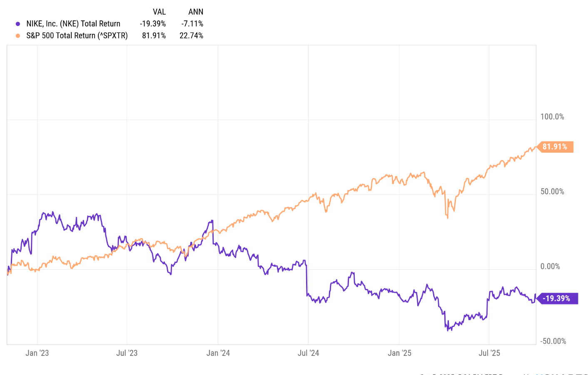Click the Jan '25 x-axis label
Viewport: 588px width, 375px height.
pos(400,353)
